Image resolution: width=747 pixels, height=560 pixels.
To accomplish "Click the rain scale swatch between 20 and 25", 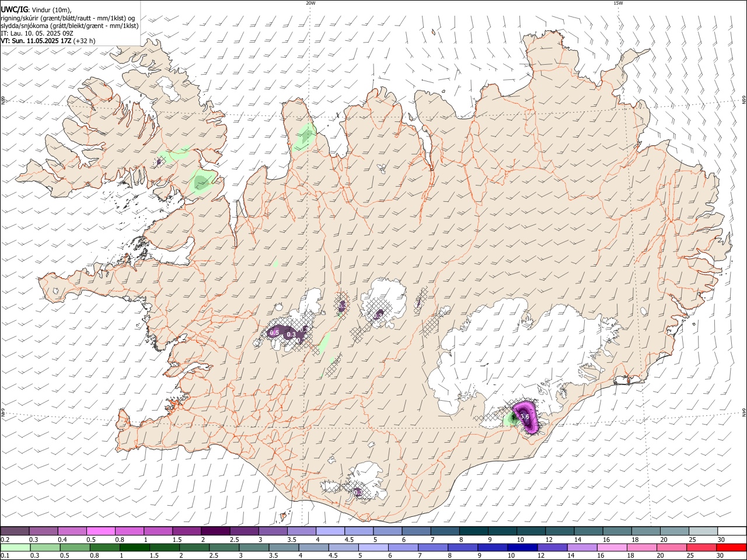I will coord(673,548).
